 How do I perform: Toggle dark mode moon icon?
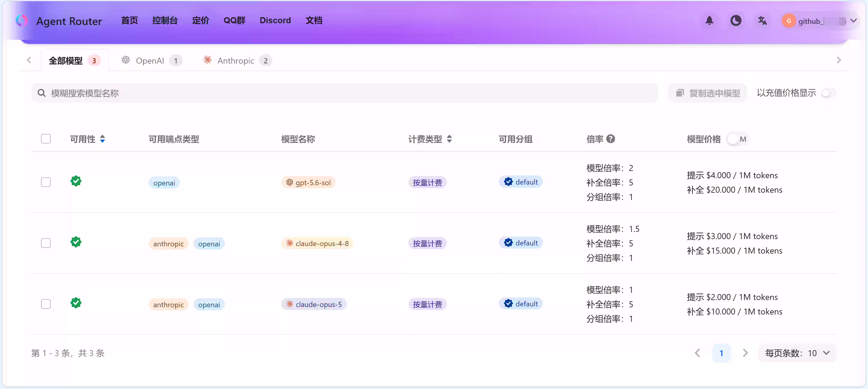coord(736,21)
